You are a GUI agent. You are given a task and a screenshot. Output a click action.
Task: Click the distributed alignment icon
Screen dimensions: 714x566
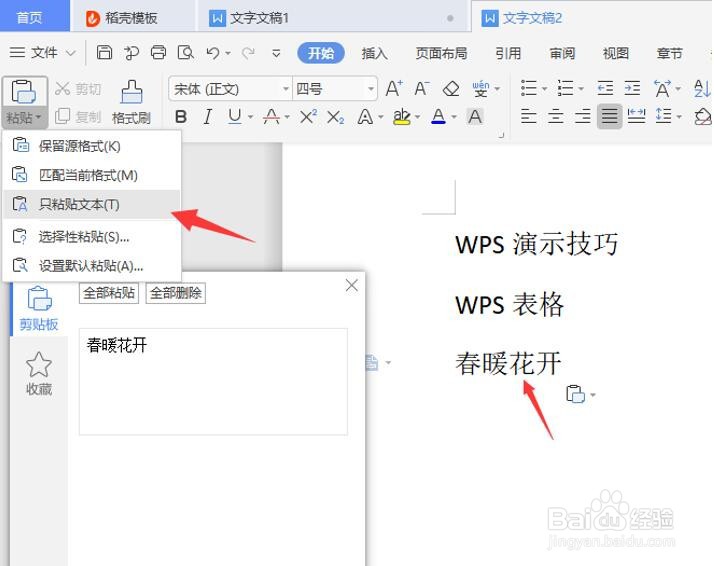coord(637,117)
